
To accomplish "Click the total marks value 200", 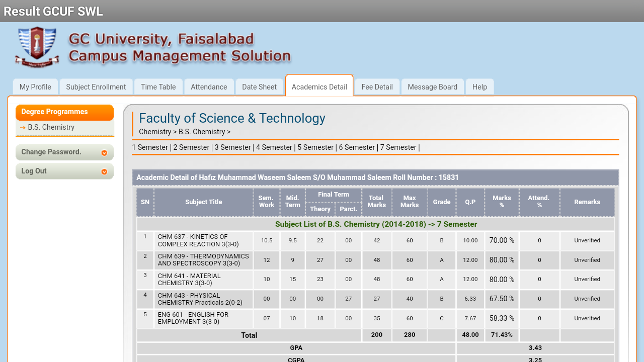I will point(376,335).
